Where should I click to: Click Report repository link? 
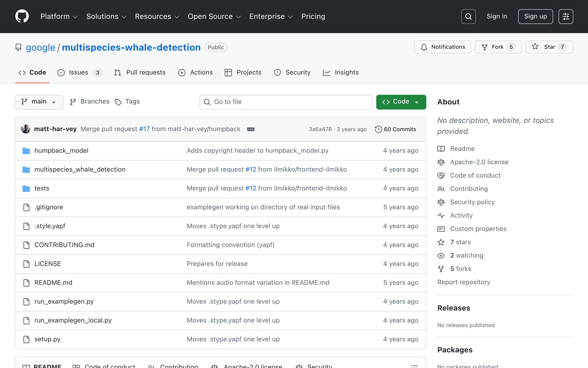click(464, 282)
